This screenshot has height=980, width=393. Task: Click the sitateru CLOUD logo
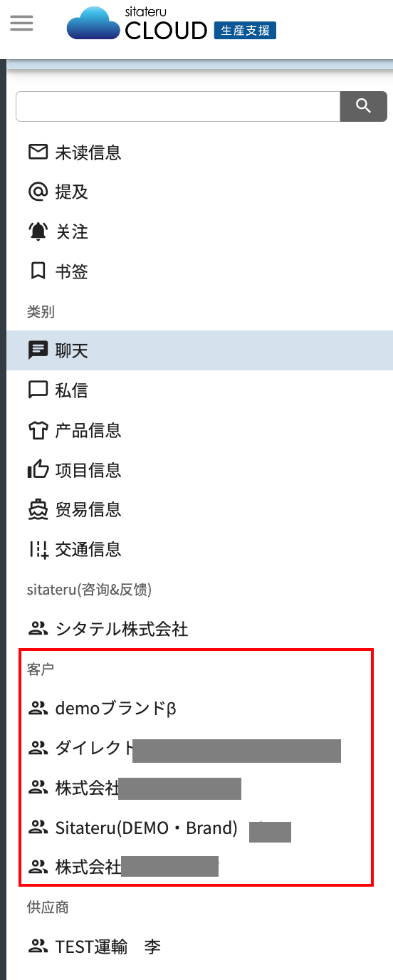click(x=172, y=24)
